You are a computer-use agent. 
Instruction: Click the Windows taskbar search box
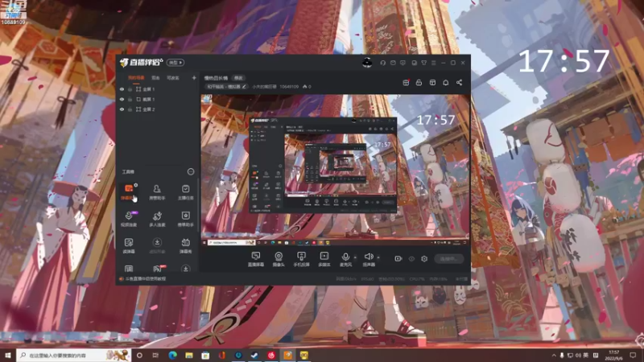pyautogui.click(x=74, y=355)
